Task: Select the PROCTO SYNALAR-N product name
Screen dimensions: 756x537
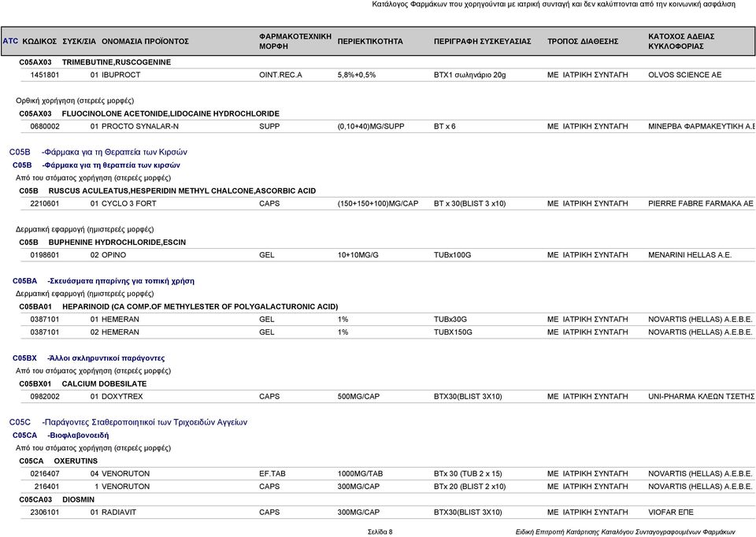Action: click(x=140, y=126)
